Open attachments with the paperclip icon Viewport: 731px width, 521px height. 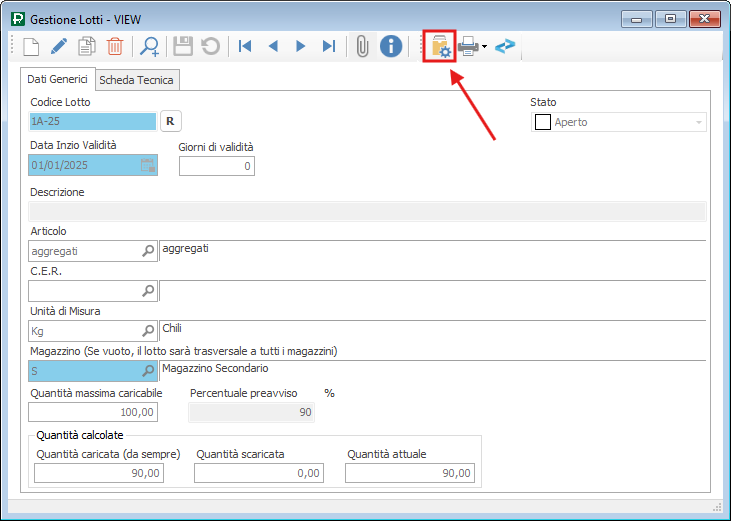tap(362, 46)
